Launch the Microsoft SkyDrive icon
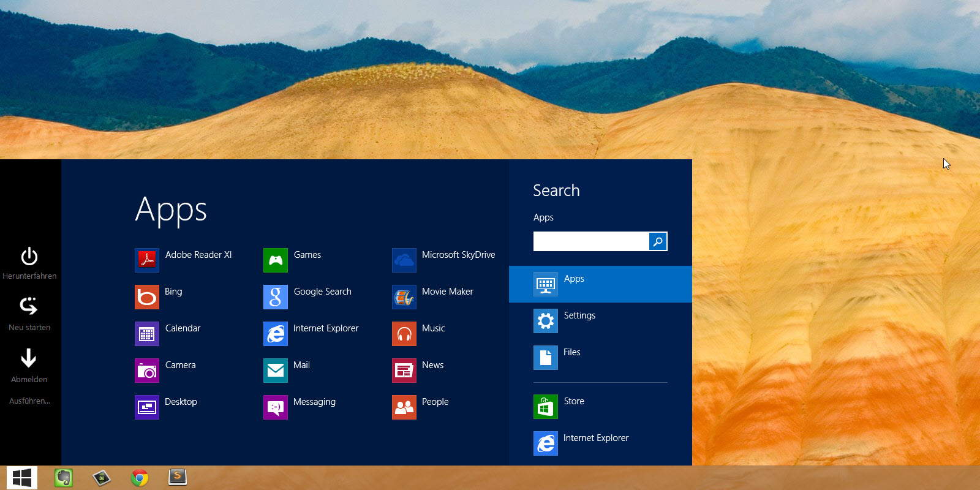The image size is (980, 490). pos(404,260)
